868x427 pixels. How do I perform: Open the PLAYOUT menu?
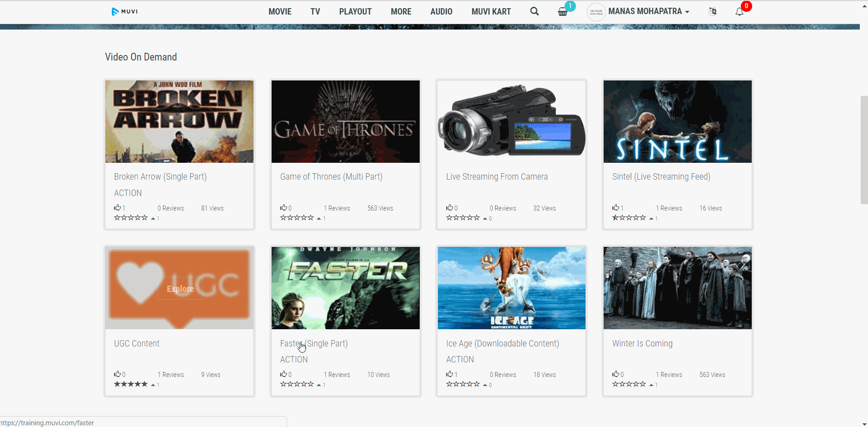coord(355,12)
